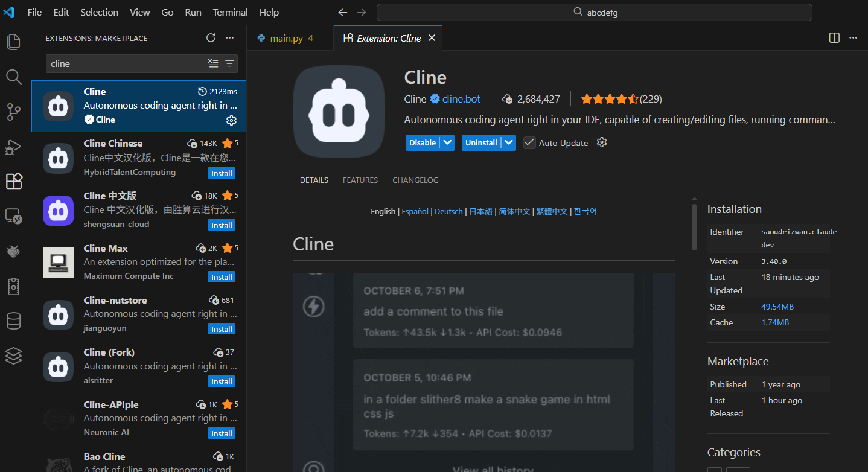
Task: Switch to the FEATURES tab
Action: [360, 180]
